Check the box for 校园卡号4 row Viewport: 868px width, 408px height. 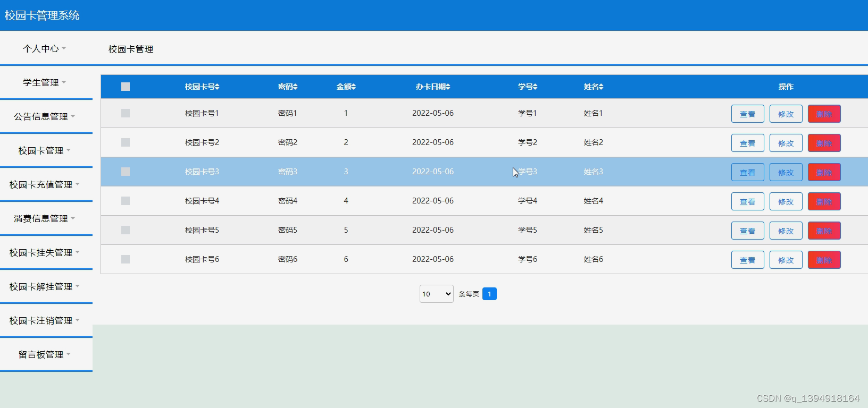(126, 201)
